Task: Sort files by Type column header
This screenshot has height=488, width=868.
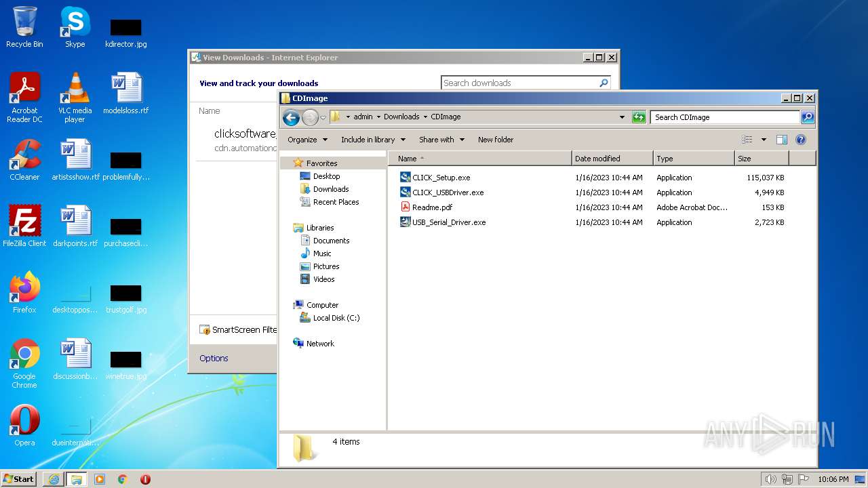Action: (694, 159)
